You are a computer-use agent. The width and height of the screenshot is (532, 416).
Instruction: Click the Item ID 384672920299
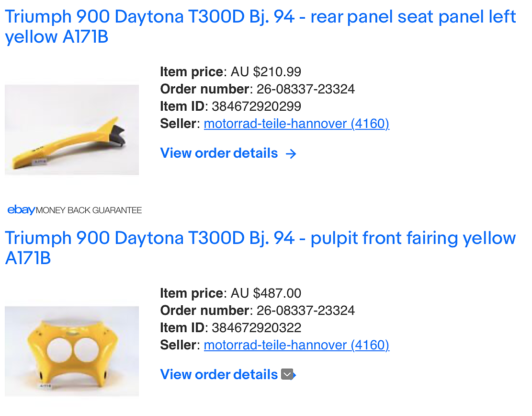pyautogui.click(x=256, y=106)
